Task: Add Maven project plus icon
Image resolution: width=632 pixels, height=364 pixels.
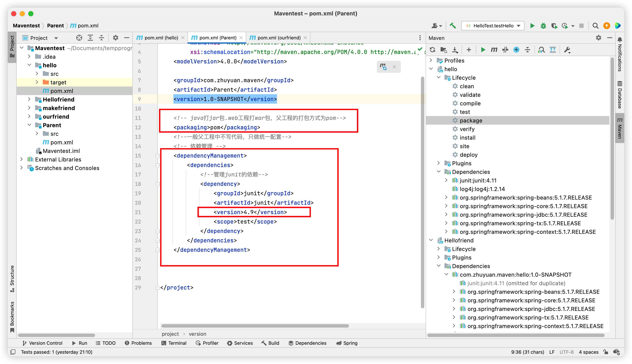Action: [469, 50]
